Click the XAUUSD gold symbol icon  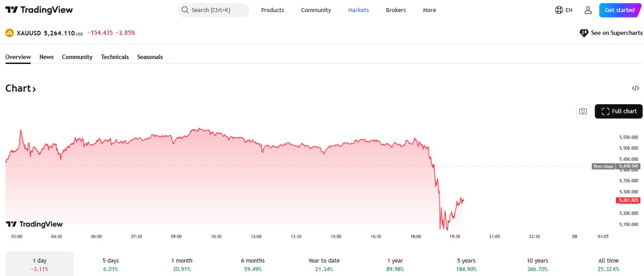(x=10, y=33)
